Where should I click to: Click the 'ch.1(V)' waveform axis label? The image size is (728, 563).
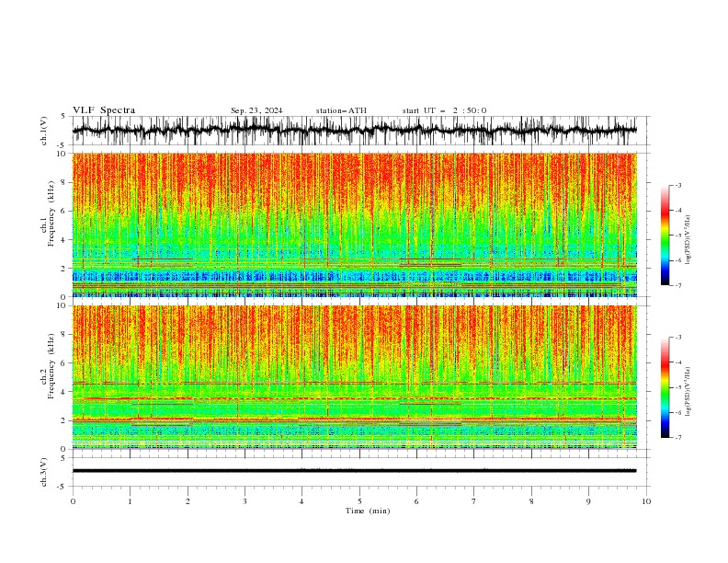[44, 131]
